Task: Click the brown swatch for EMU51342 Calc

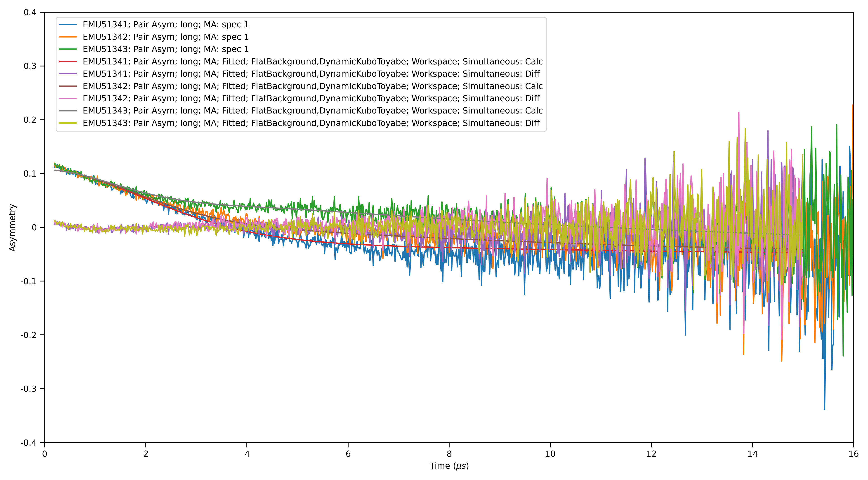Action: point(68,86)
